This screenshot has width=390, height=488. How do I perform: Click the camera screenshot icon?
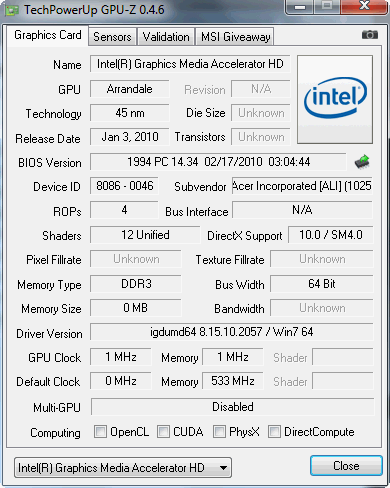point(370,35)
